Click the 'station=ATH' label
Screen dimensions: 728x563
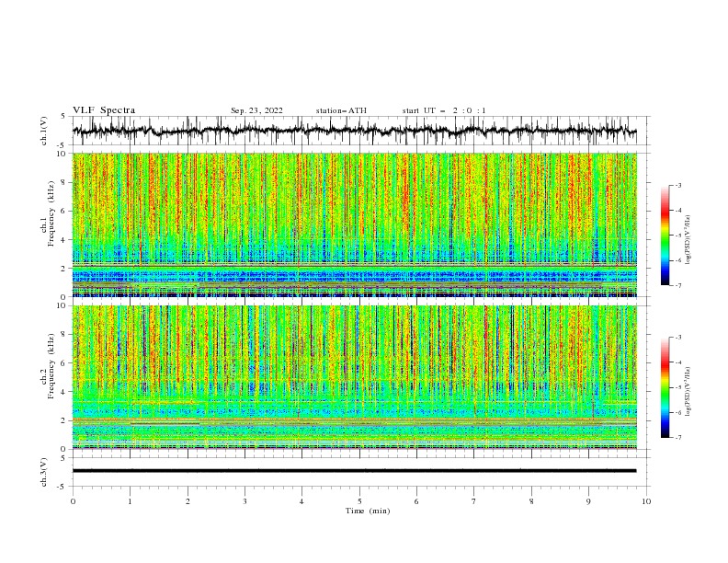pyautogui.click(x=341, y=110)
